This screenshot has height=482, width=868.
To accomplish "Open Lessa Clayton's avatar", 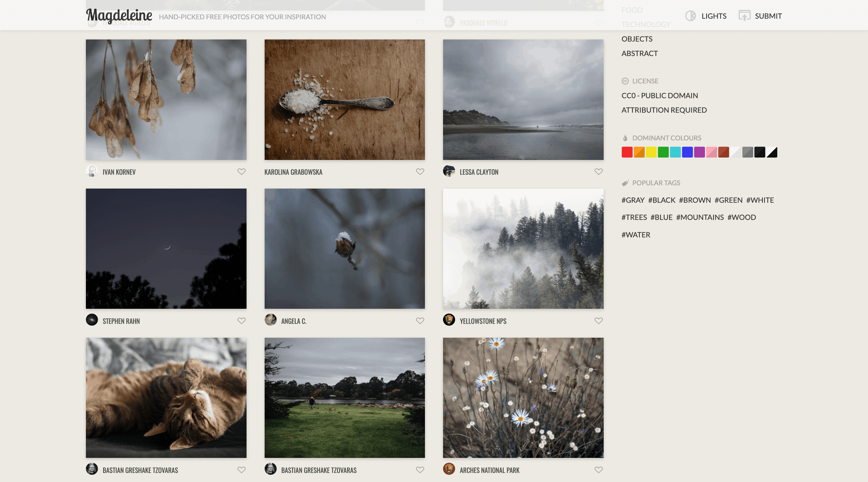I will [449, 171].
